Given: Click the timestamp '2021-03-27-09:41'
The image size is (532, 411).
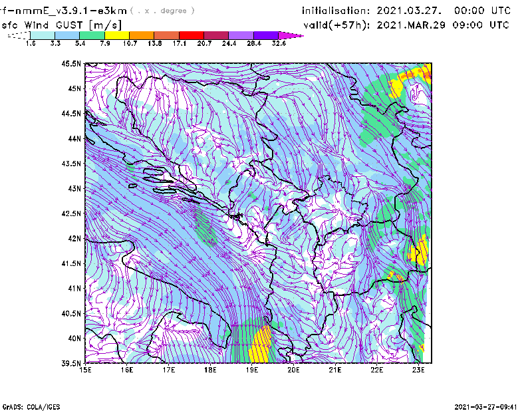Looking at the screenshot, I should click(485, 407).
